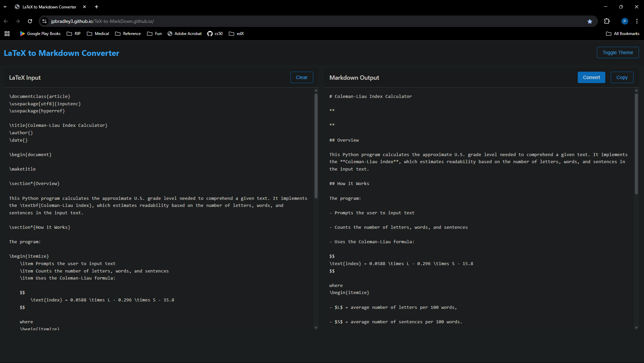The height and width of the screenshot is (363, 644).
Task: Click the Markdown output scrollbar thumb
Action: point(636,144)
